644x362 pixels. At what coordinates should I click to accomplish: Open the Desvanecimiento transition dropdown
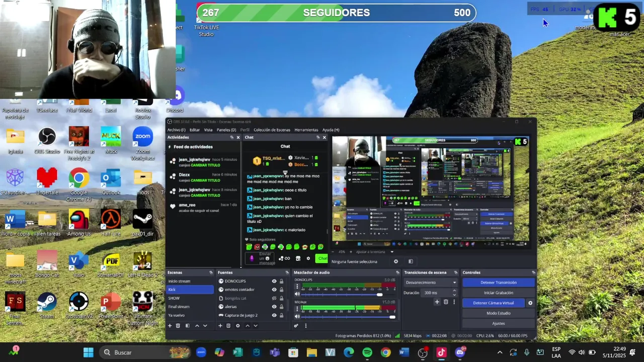point(431,283)
